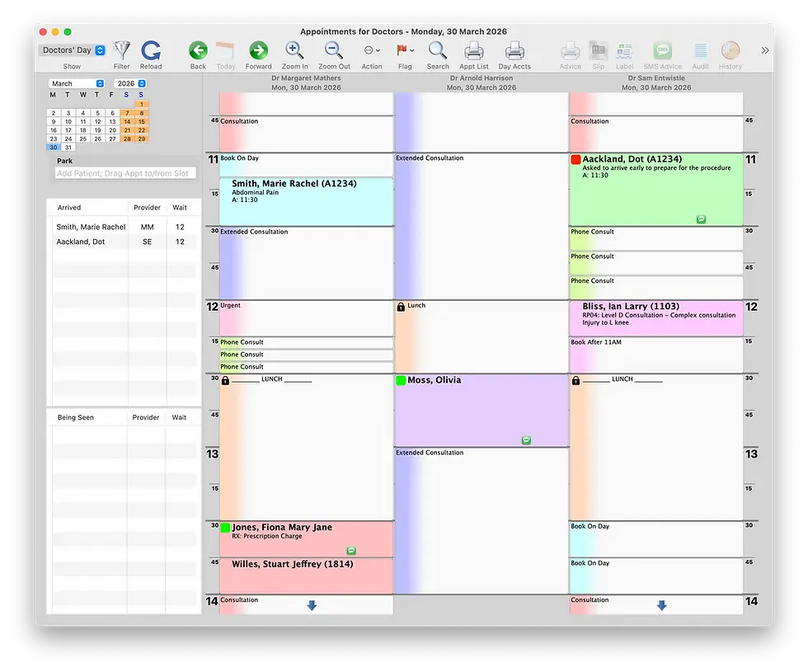Open the Action menu button
Viewport: 808px width, 672px height.
click(x=372, y=50)
